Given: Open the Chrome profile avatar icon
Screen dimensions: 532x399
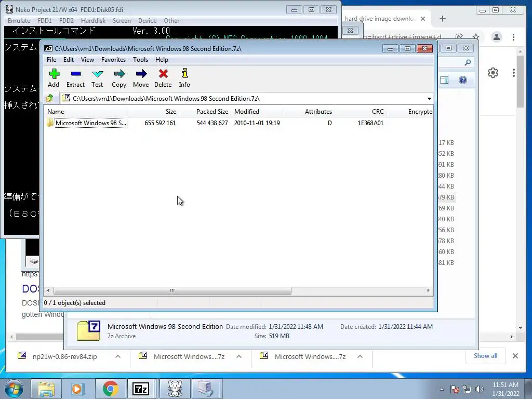Looking at the screenshot, I should coord(497,37).
